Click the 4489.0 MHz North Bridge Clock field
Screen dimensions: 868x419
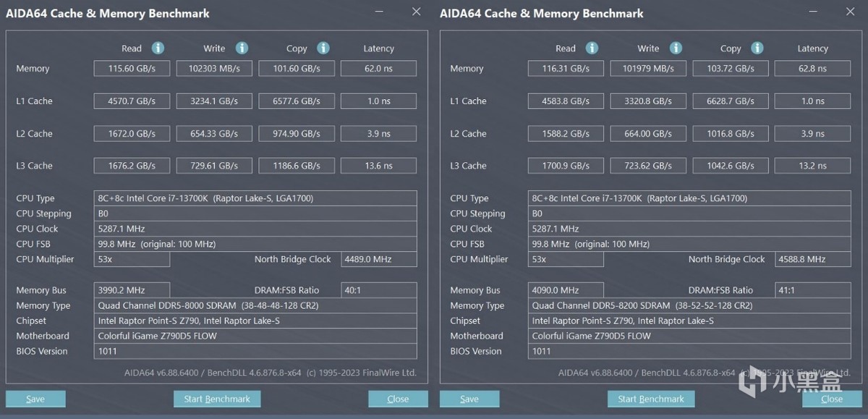coord(378,259)
